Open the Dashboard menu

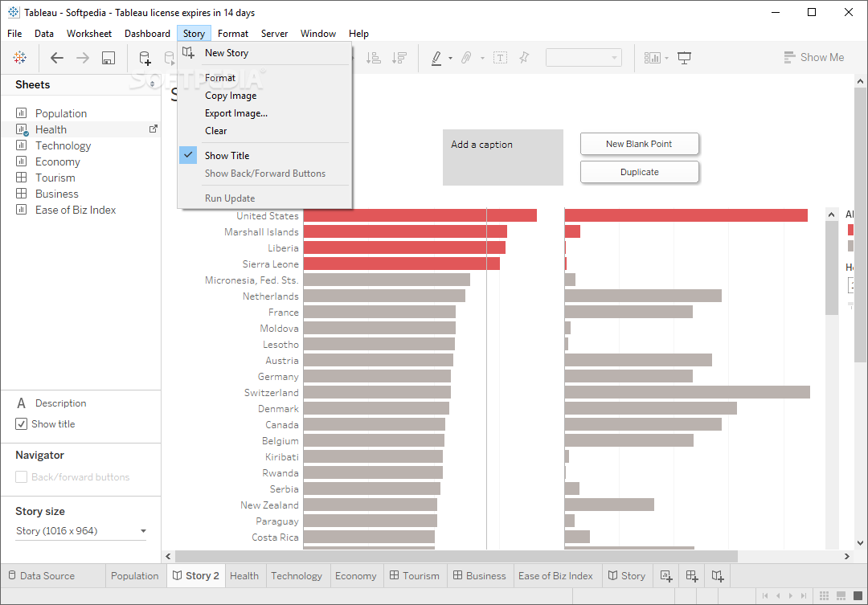(147, 33)
